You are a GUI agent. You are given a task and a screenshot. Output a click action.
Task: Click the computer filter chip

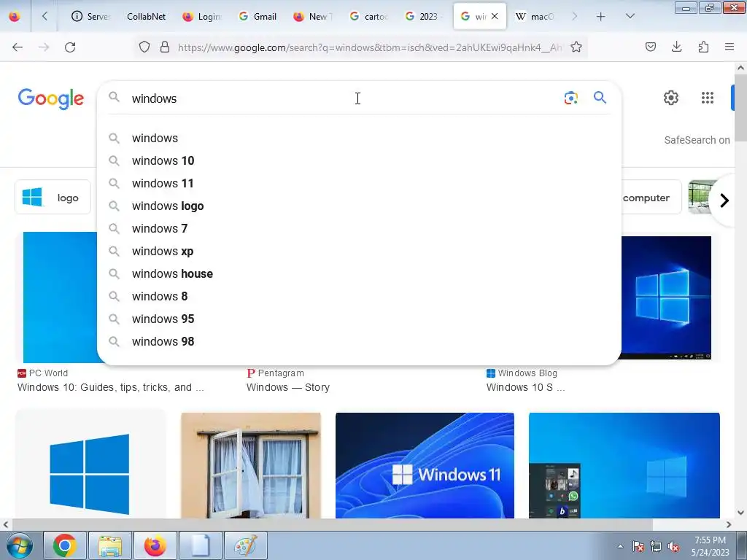click(650, 197)
